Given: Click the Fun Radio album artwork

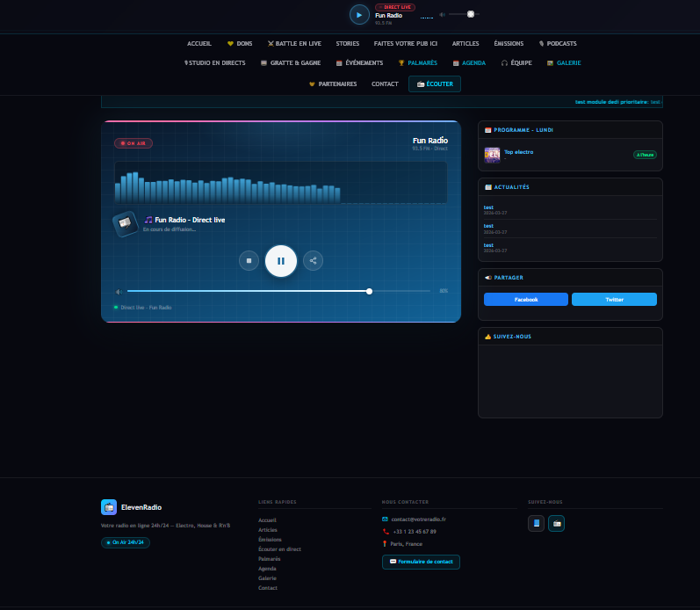Looking at the screenshot, I should pos(125,223).
